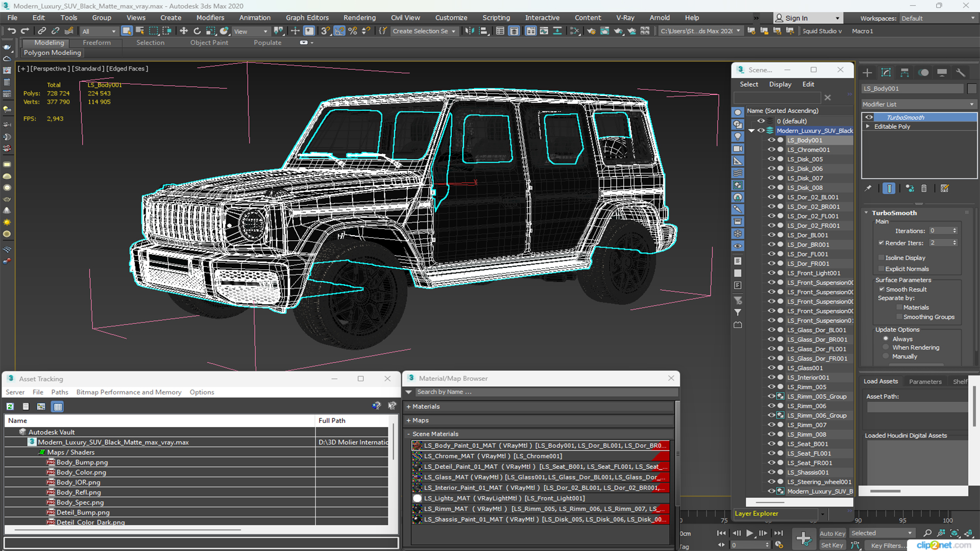Click LS_Lights_MAT white material swatch
Screen dimensions: 980x551
click(417, 498)
